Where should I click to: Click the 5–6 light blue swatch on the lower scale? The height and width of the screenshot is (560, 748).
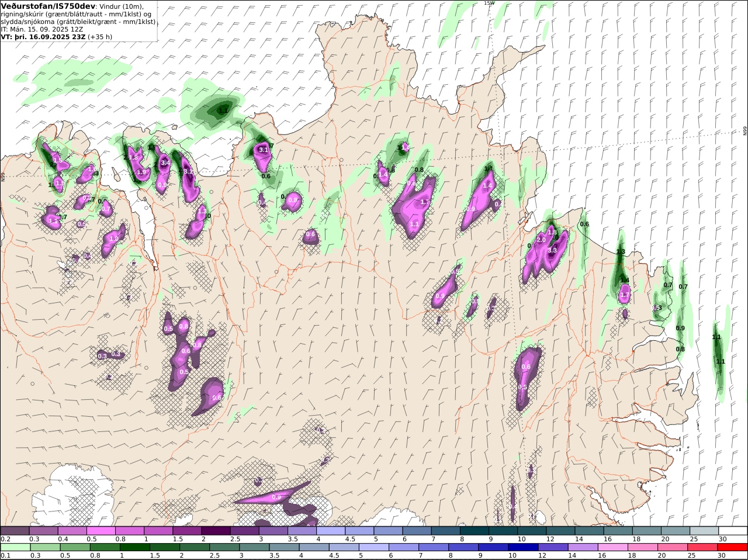(374, 547)
